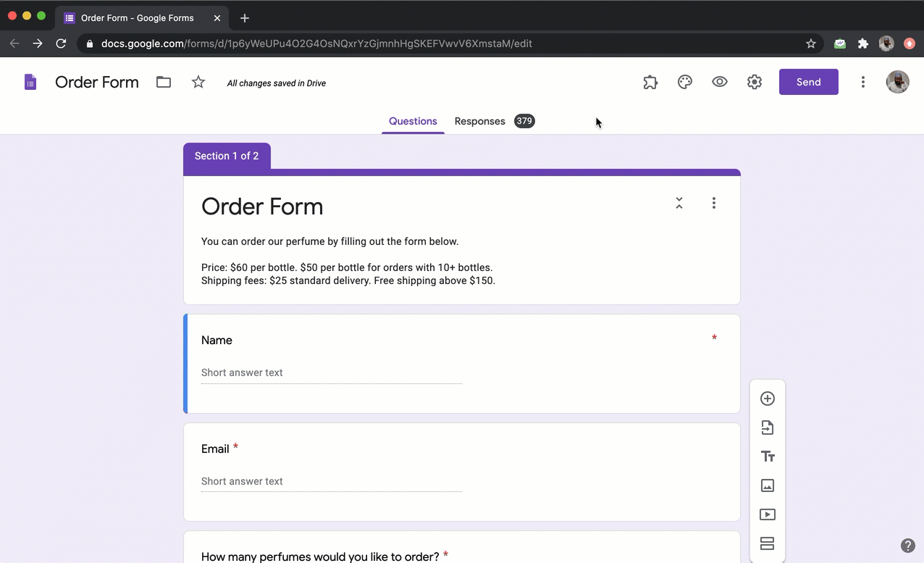Add a title and description block

point(768,456)
